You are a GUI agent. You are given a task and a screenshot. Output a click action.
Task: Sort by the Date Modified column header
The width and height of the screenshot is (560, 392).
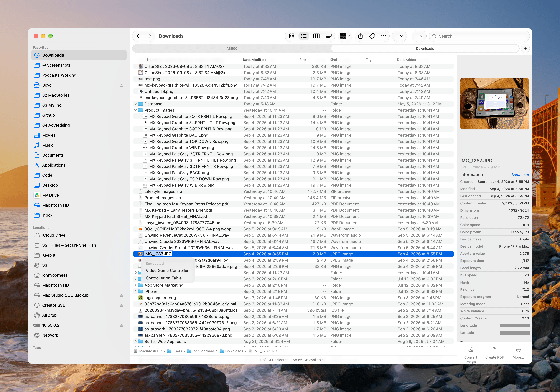tap(269, 60)
